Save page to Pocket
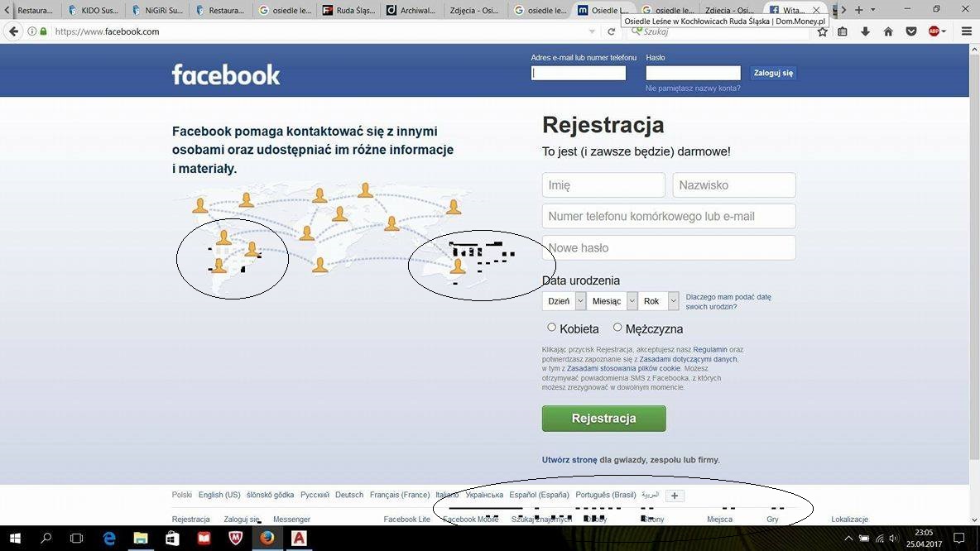This screenshot has width=980, height=551. tap(911, 31)
